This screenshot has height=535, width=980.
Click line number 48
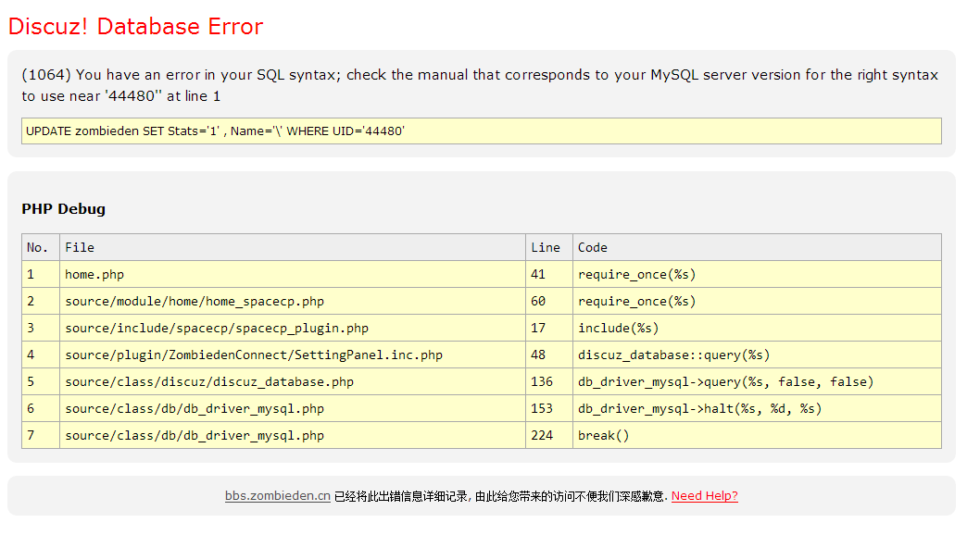tap(538, 355)
